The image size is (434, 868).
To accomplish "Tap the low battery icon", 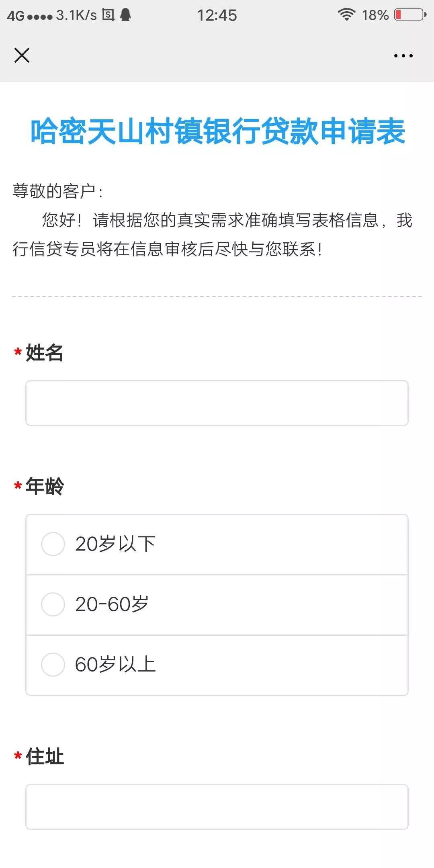I will point(410,15).
